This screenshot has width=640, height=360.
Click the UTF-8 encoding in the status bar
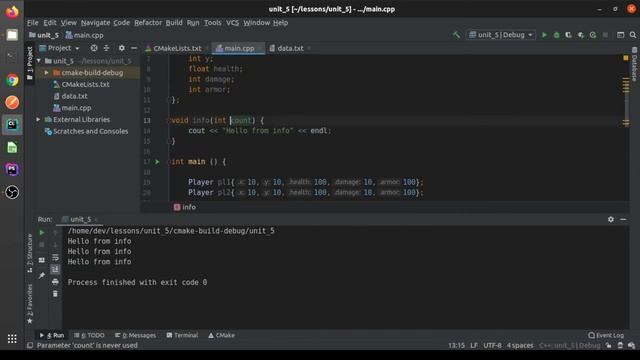coord(492,346)
